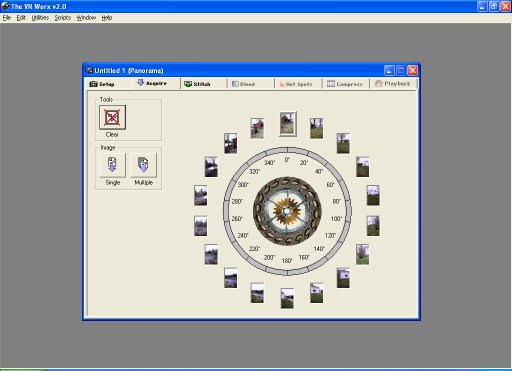Click the central gear wheel graphic
This screenshot has height=371, width=512.
tap(287, 211)
